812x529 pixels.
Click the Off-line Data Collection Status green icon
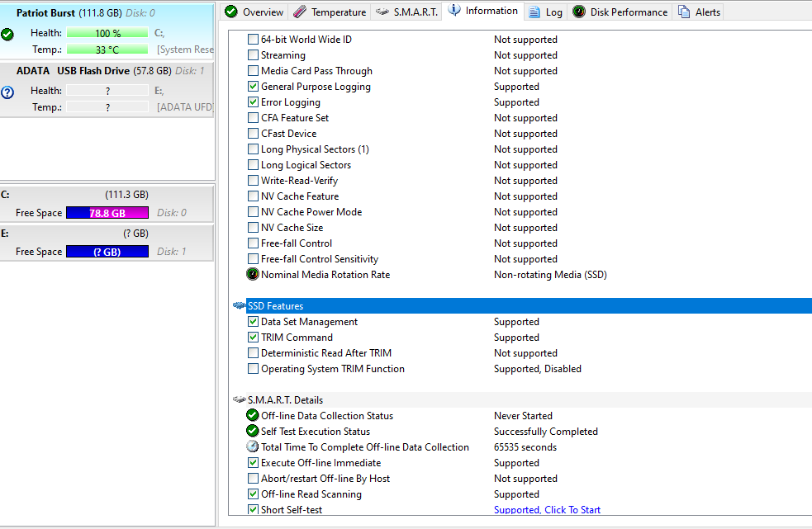click(x=253, y=415)
